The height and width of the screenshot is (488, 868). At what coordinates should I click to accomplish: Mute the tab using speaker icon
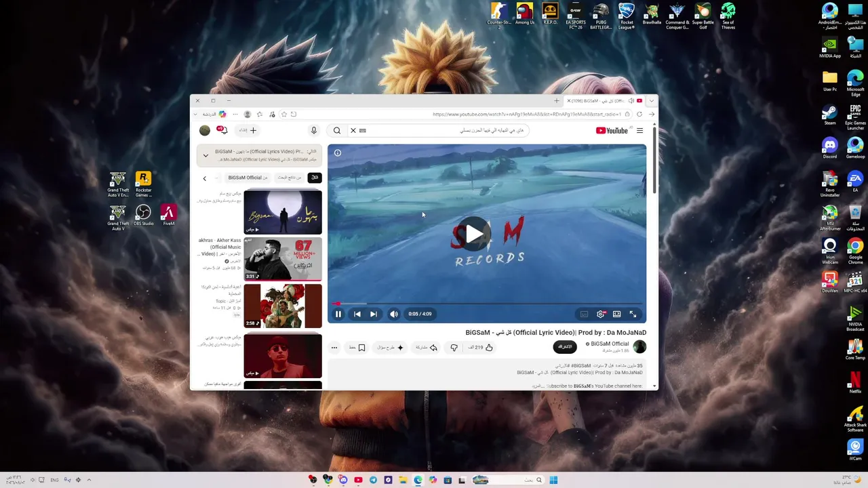pyautogui.click(x=631, y=101)
